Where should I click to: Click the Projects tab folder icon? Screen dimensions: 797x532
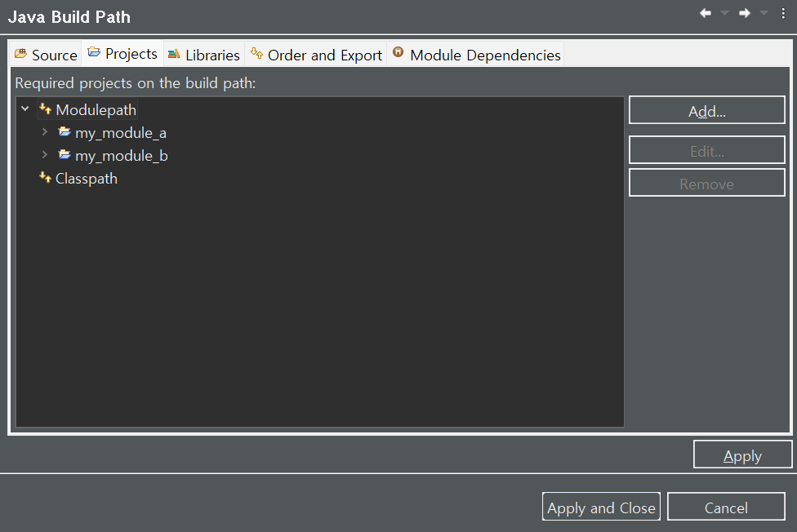(94, 52)
